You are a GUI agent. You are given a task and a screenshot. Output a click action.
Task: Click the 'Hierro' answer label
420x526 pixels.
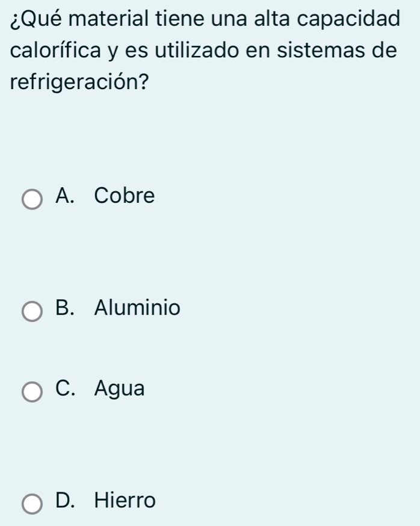coord(125,500)
